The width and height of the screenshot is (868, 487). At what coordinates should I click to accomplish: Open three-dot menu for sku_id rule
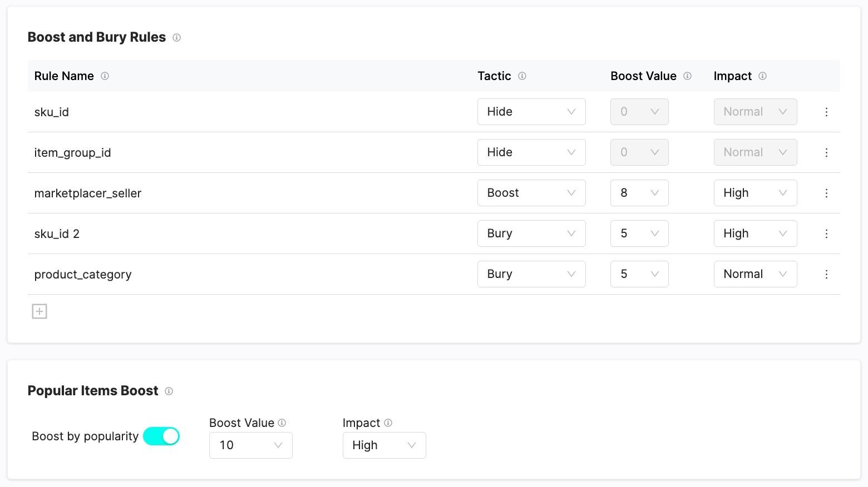coord(826,112)
